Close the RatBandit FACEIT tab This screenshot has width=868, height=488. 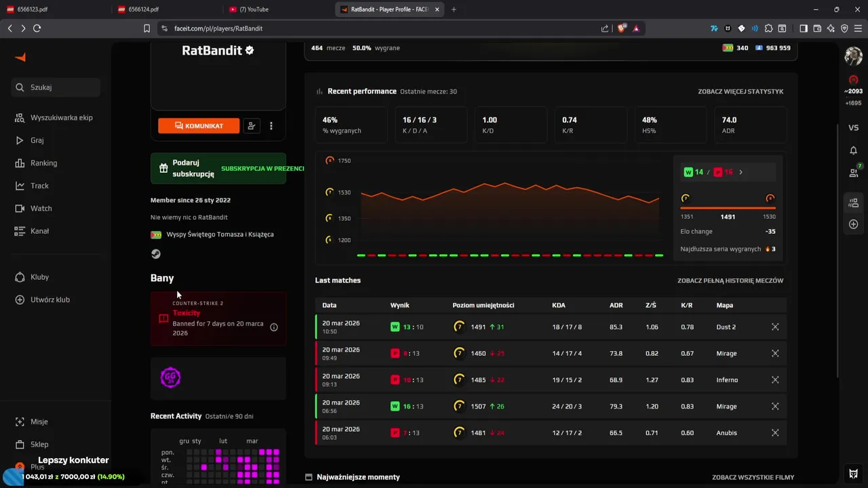click(x=437, y=9)
